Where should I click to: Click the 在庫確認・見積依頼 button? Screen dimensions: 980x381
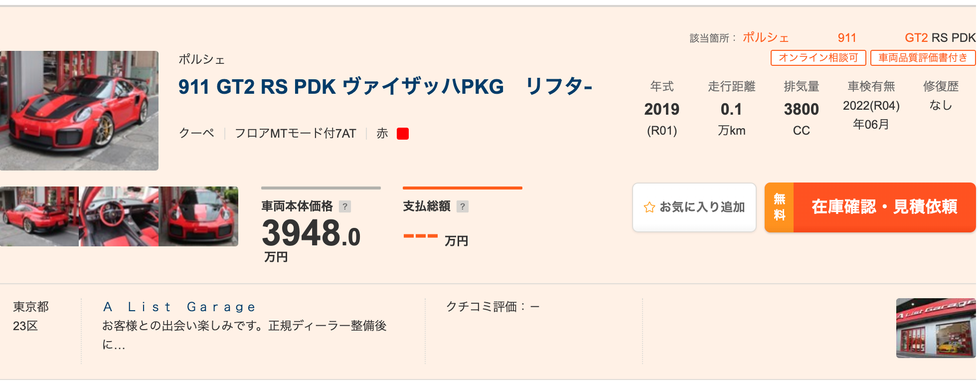coord(870,207)
